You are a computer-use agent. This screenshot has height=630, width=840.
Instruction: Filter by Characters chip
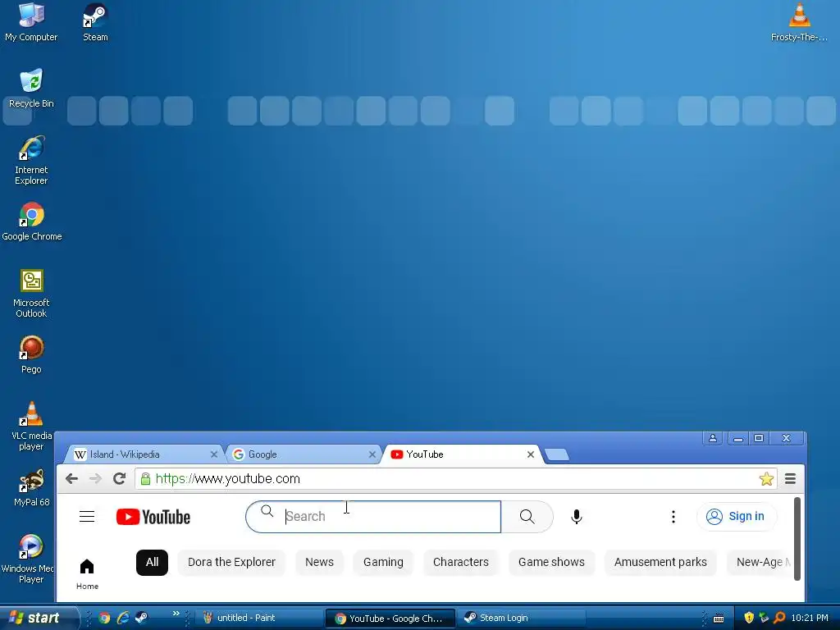click(x=461, y=562)
